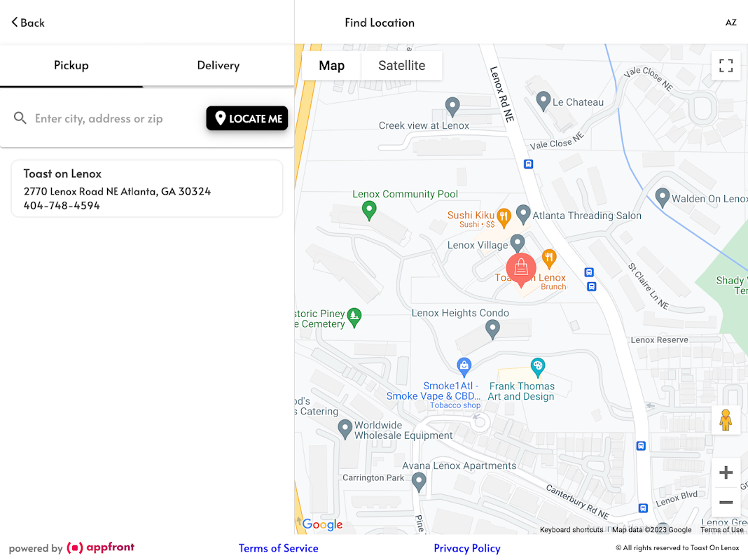Zoom in with the plus button
Viewport: 748px width, 560px height.
coord(726,472)
